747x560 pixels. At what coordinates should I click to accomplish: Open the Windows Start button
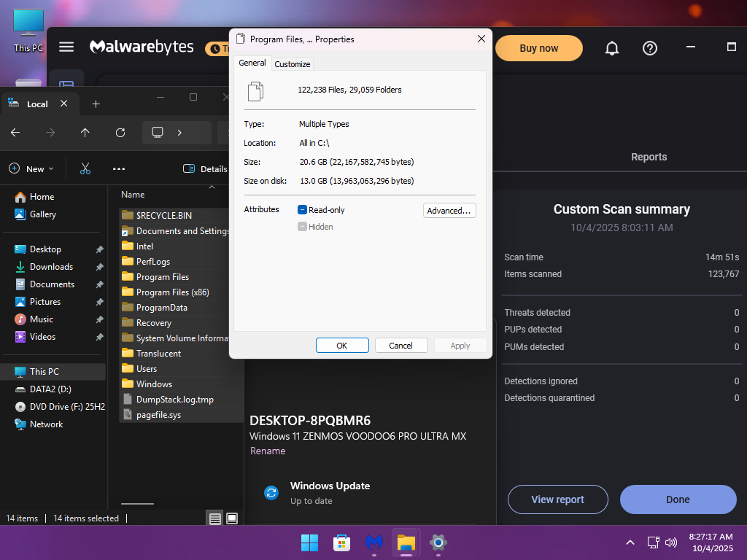point(309,542)
